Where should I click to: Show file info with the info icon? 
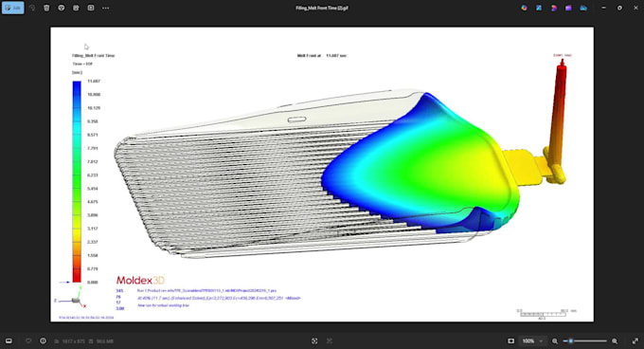point(44,340)
